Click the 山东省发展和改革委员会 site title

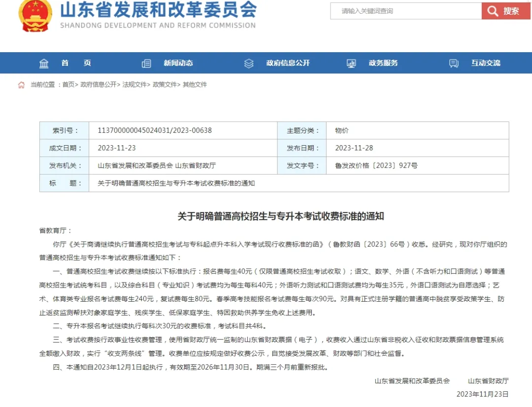[x=159, y=9]
